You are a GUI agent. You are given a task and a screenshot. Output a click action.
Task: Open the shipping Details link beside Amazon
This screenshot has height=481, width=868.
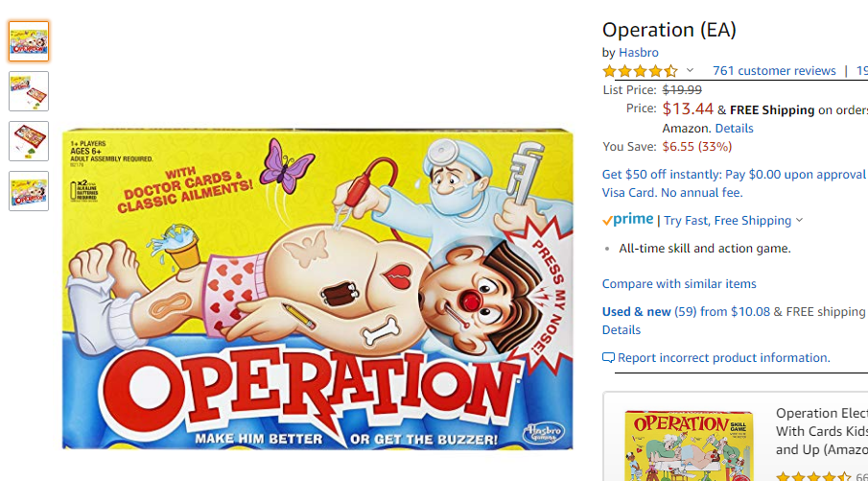(x=734, y=129)
